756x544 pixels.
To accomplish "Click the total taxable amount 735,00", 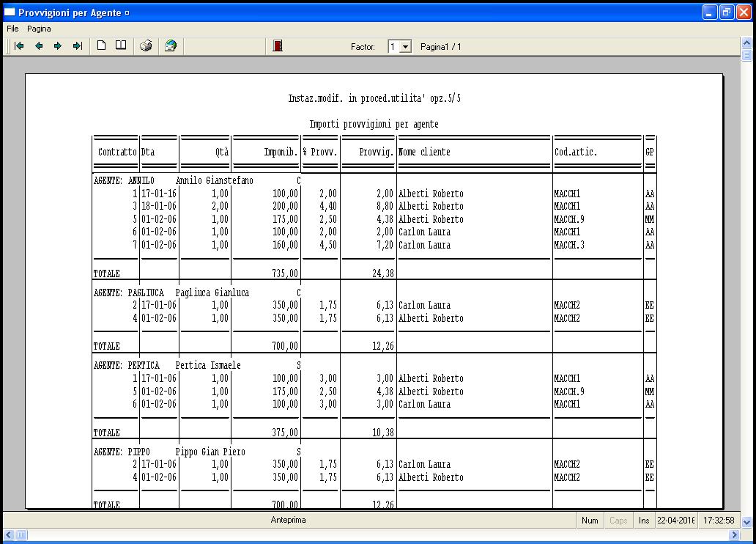I will (x=285, y=273).
